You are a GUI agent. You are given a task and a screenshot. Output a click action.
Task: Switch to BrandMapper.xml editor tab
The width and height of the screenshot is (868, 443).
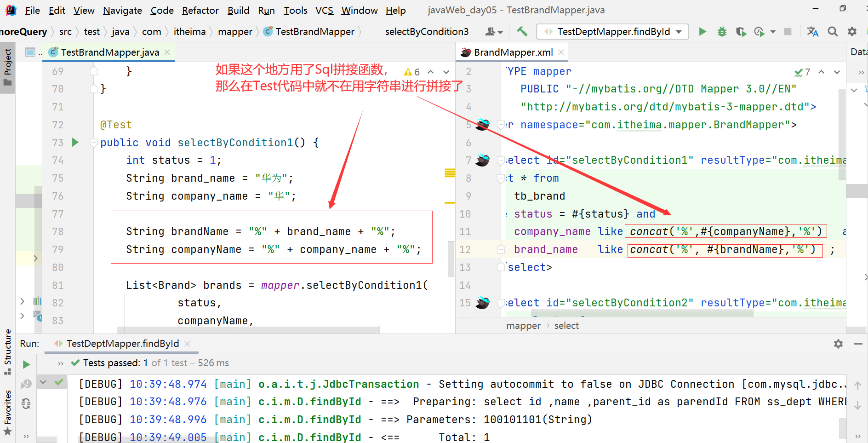click(x=513, y=52)
